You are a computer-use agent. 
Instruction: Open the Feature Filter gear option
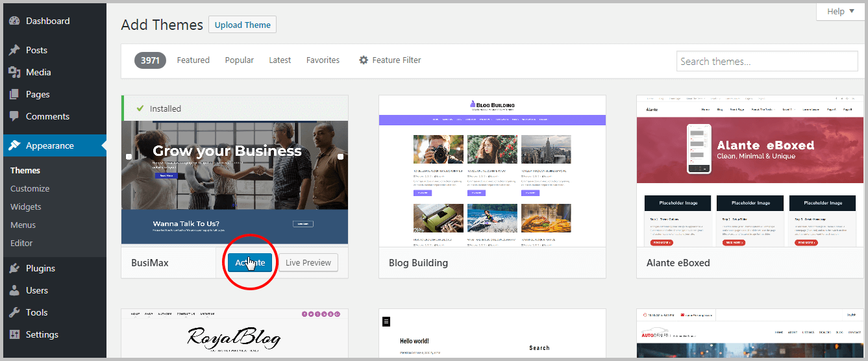(390, 60)
